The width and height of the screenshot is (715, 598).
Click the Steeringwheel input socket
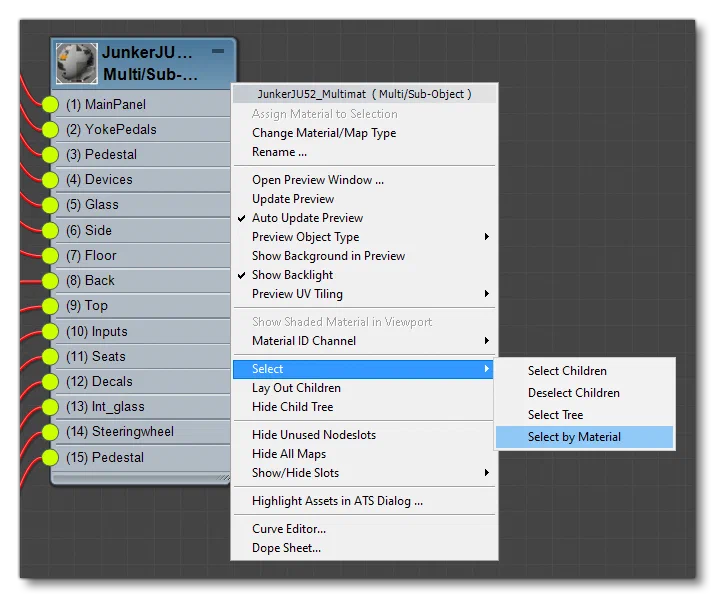50,432
